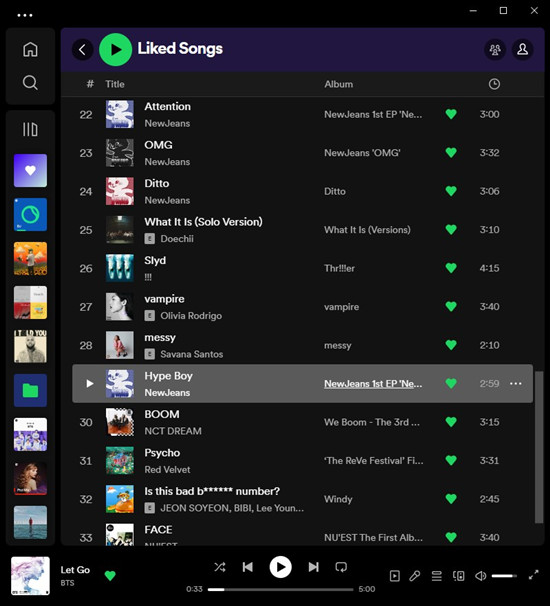Sort by the # column header
Screen dimensions: 550x606
90,84
